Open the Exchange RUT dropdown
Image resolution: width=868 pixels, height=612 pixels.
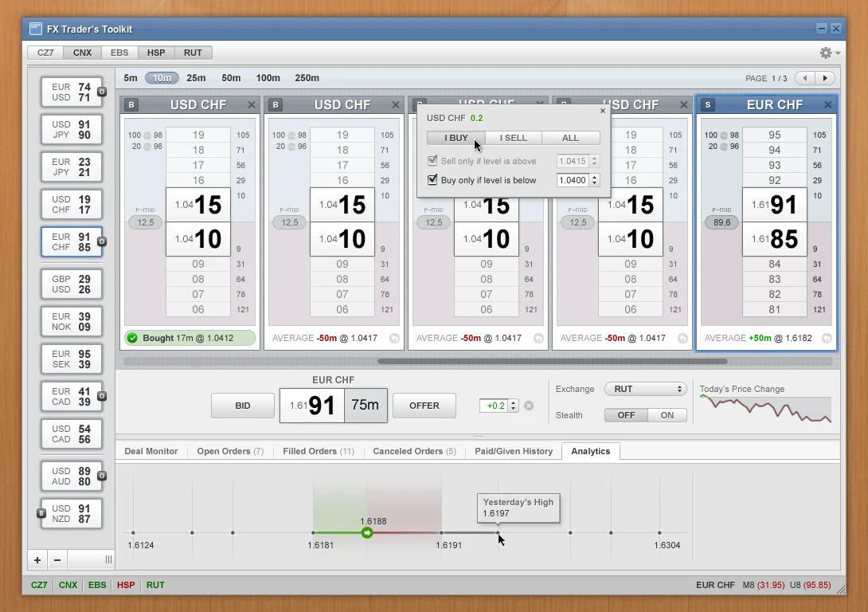(x=646, y=390)
